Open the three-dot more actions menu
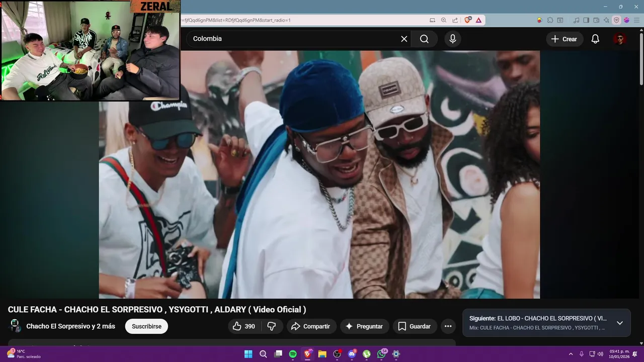This screenshot has width=644, height=362. point(448,326)
